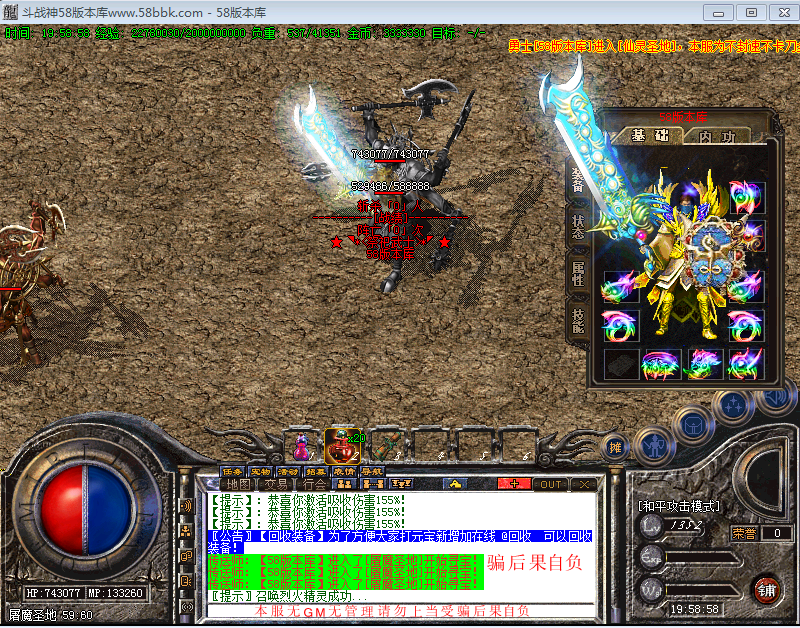The image size is (800, 628).
Task: Open the 属性 side tab
Action: (x=578, y=274)
